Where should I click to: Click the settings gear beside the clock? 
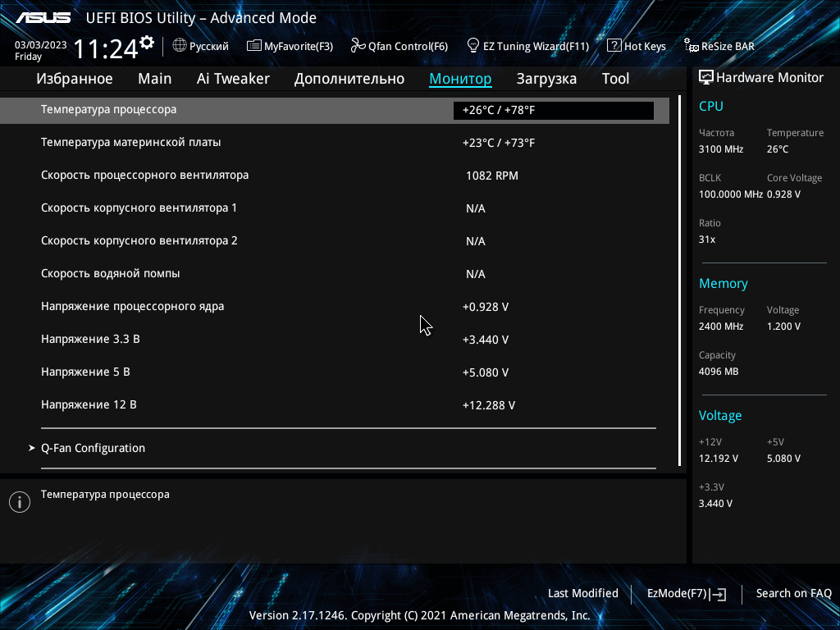[x=147, y=43]
